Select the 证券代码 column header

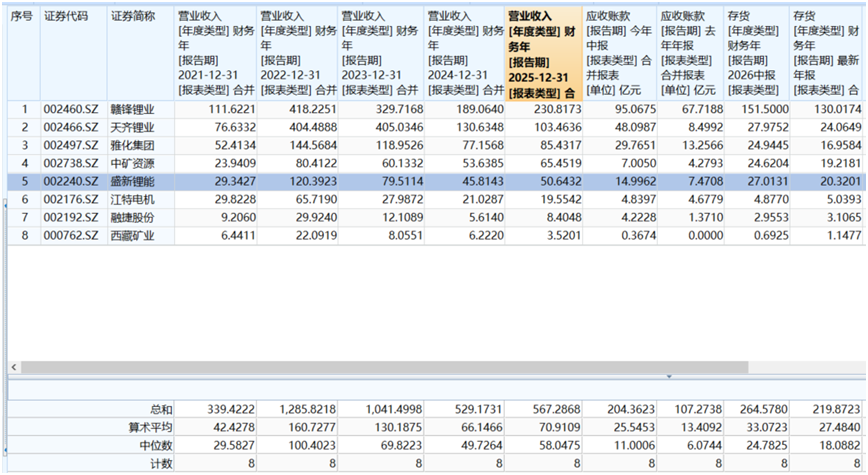(74, 54)
